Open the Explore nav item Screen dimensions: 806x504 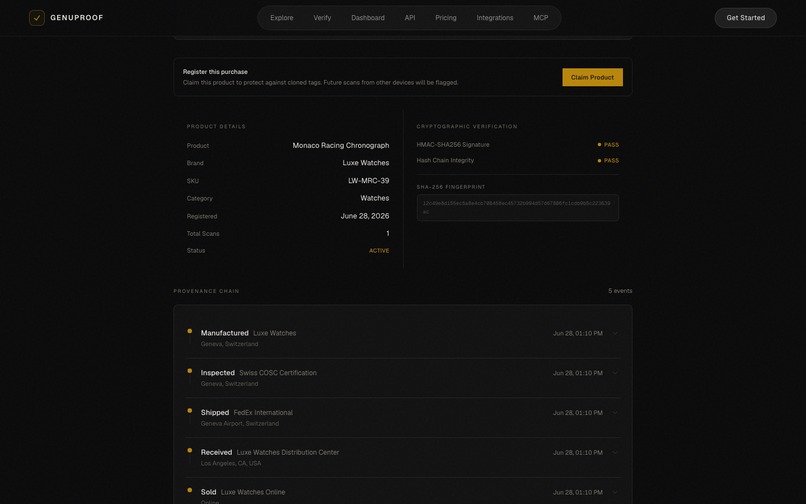(282, 18)
